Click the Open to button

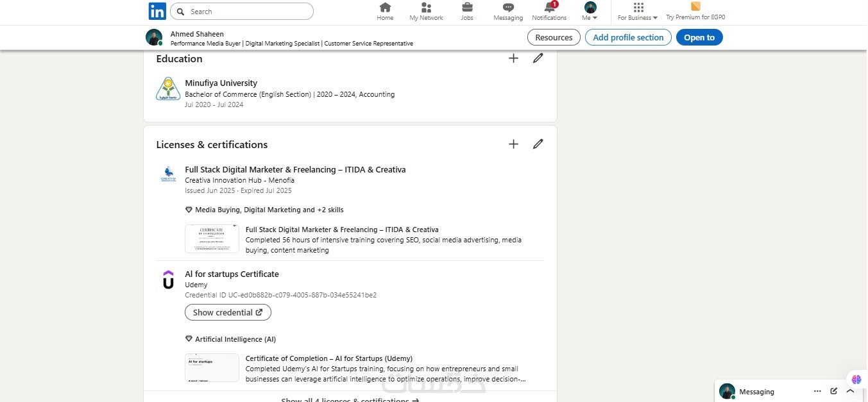click(x=699, y=37)
